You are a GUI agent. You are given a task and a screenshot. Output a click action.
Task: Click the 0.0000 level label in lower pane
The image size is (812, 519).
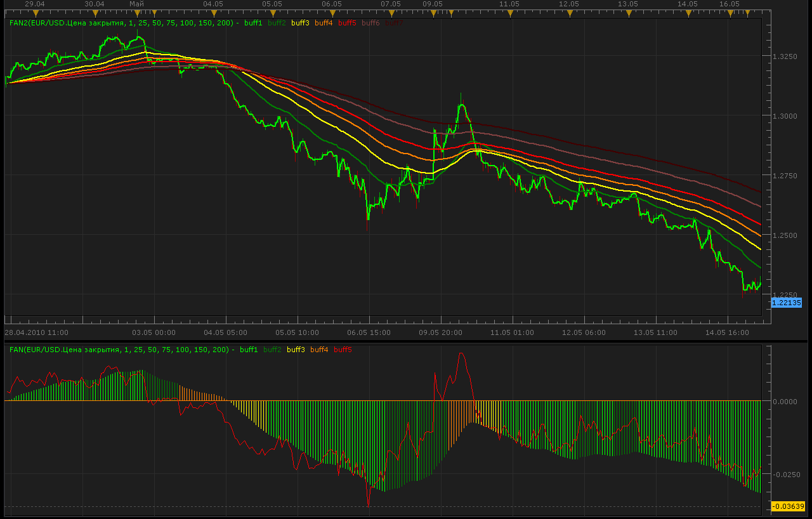click(x=785, y=401)
